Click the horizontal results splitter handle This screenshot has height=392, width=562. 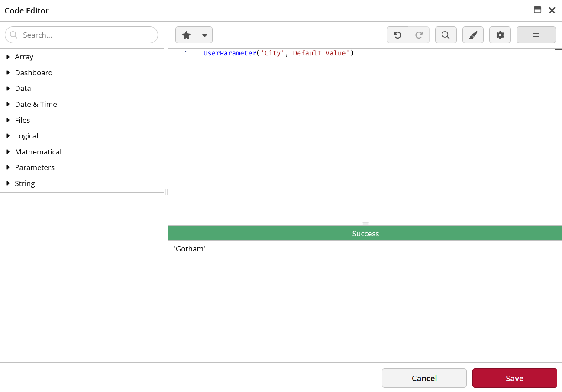(x=365, y=224)
